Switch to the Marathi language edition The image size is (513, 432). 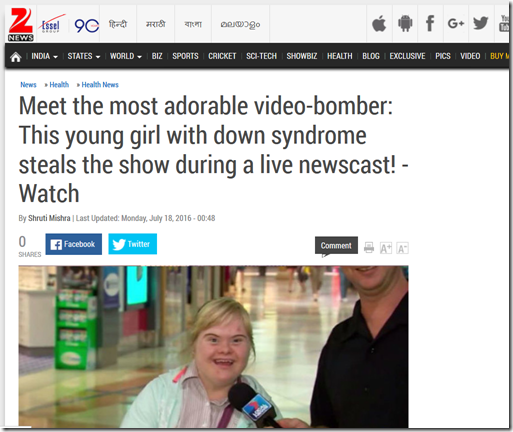156,24
